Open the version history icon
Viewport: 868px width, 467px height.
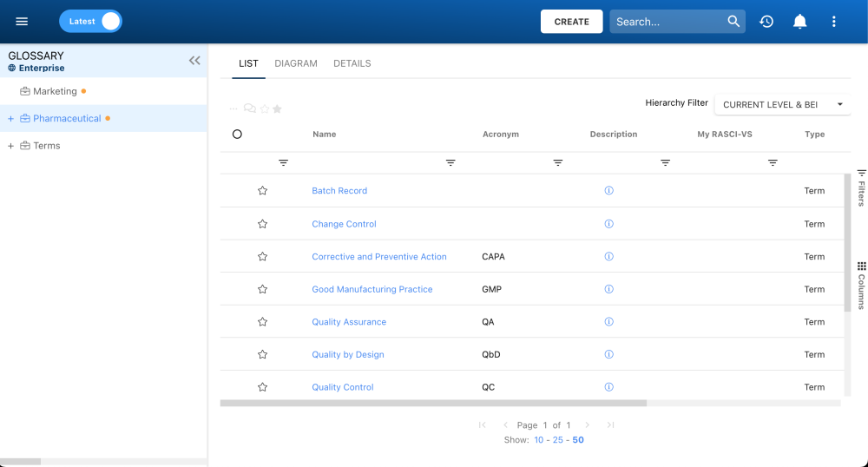pyautogui.click(x=766, y=22)
